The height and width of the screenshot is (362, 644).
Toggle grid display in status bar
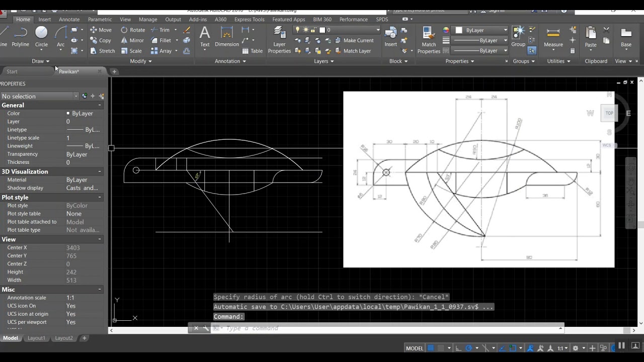[431, 348]
